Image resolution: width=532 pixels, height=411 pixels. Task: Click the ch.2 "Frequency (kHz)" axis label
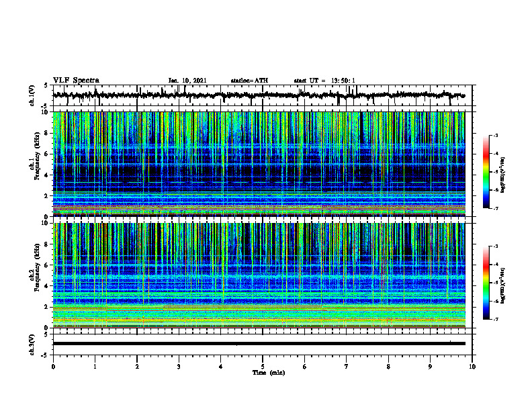38,267
